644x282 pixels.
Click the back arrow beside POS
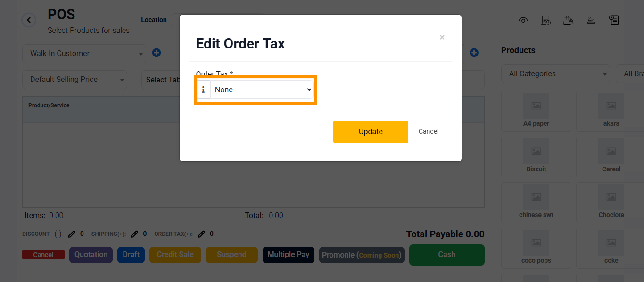[29, 20]
